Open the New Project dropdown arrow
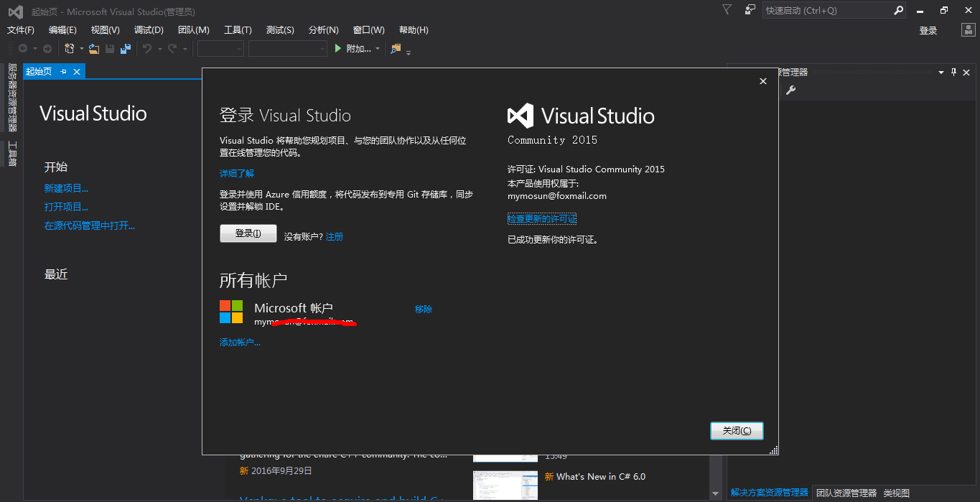The height and width of the screenshot is (502, 980). (x=81, y=49)
